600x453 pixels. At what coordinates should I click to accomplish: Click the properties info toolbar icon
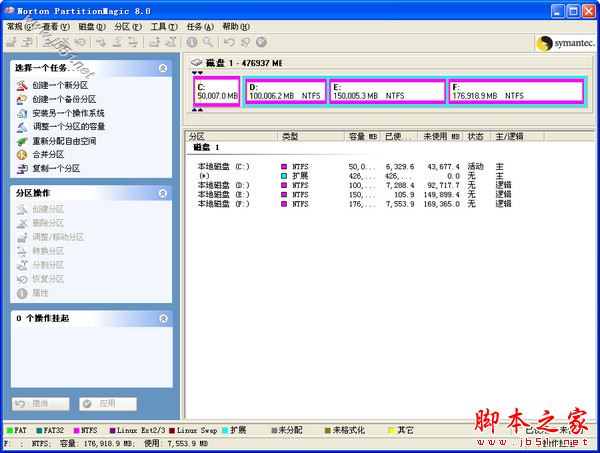click(x=192, y=42)
